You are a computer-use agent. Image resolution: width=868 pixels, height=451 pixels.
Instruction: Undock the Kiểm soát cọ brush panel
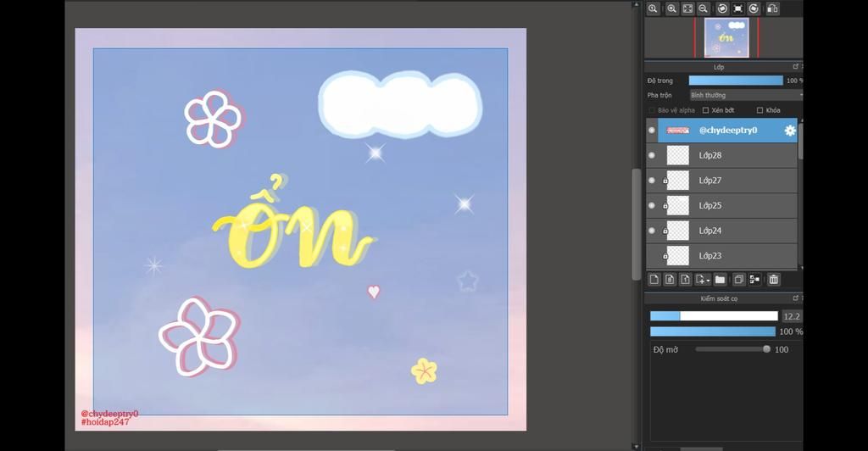(x=796, y=298)
